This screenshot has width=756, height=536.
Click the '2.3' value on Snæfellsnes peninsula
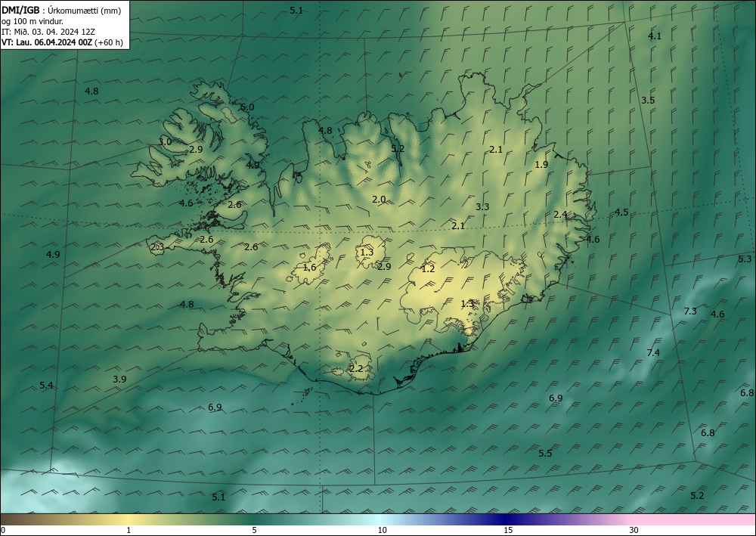(158, 247)
